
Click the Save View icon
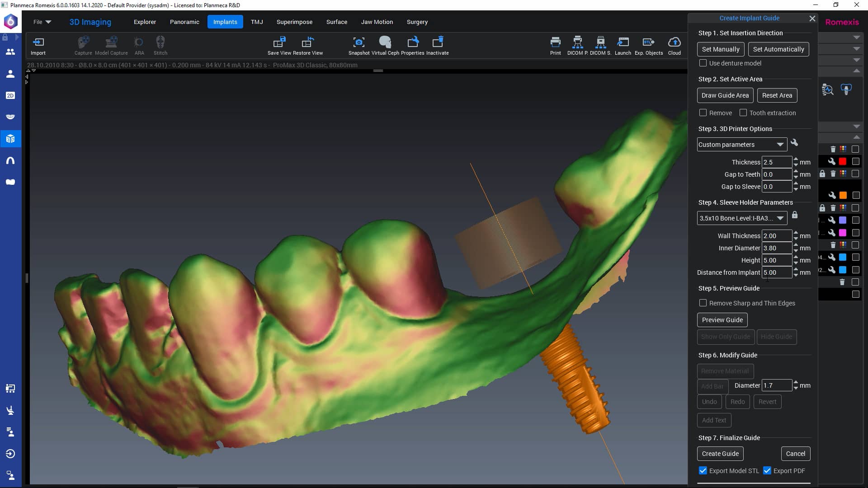[279, 42]
